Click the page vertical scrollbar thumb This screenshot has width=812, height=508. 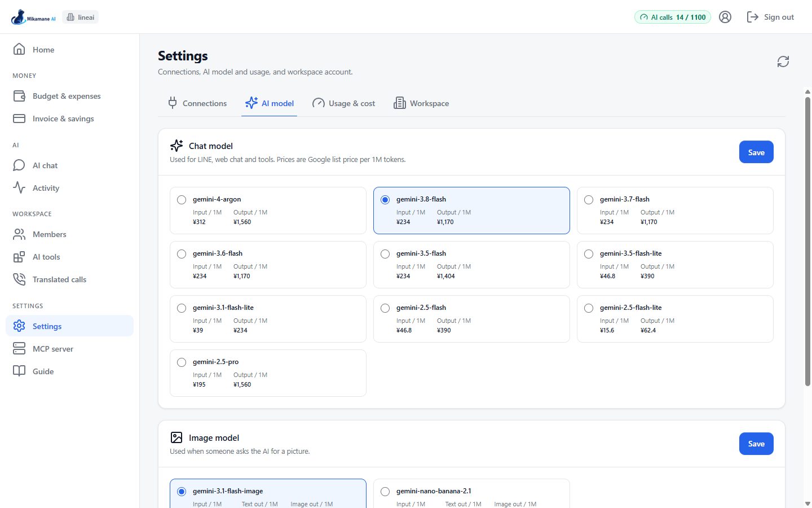pyautogui.click(x=807, y=242)
